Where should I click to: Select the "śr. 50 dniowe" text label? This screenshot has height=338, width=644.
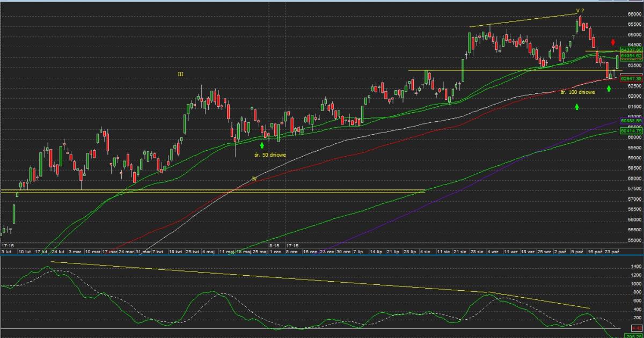point(270,155)
